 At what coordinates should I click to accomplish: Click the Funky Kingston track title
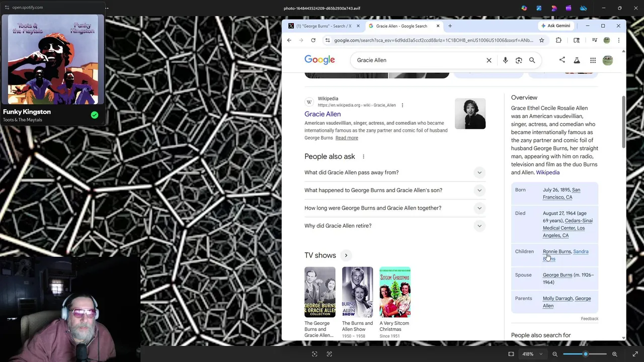click(27, 112)
